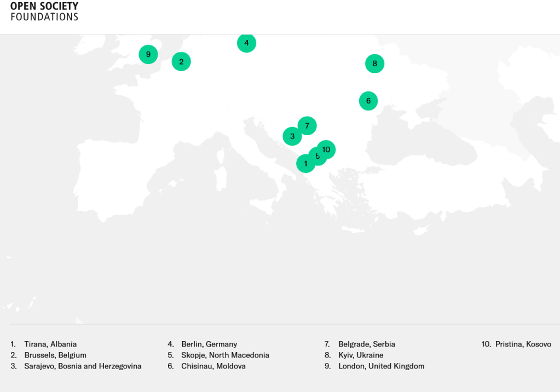Choose Berlin, Germany in the list
The width and height of the screenshot is (560, 392).
click(209, 344)
